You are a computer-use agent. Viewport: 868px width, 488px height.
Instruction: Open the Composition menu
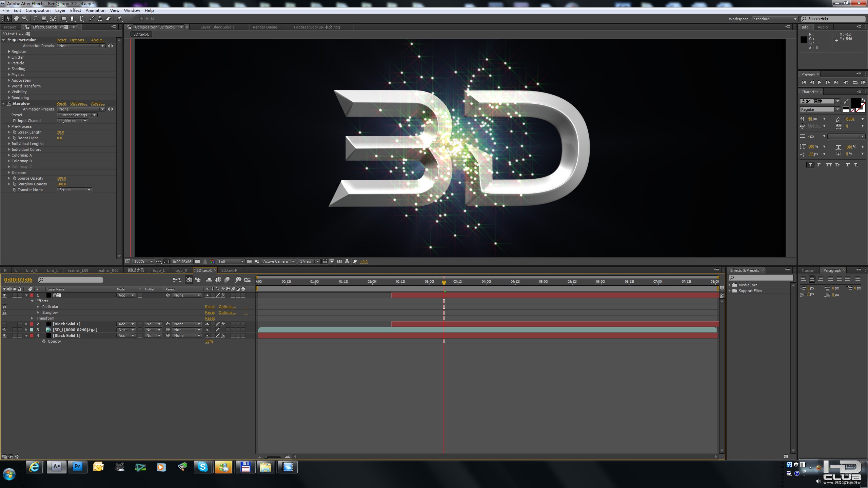tap(38, 11)
